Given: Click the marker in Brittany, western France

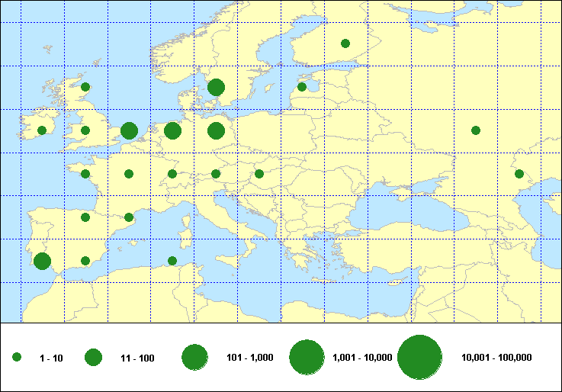Looking at the screenshot, I should click(x=85, y=174).
